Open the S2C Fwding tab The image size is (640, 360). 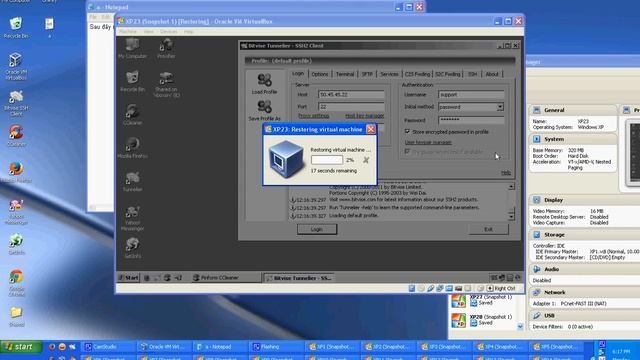pos(447,74)
